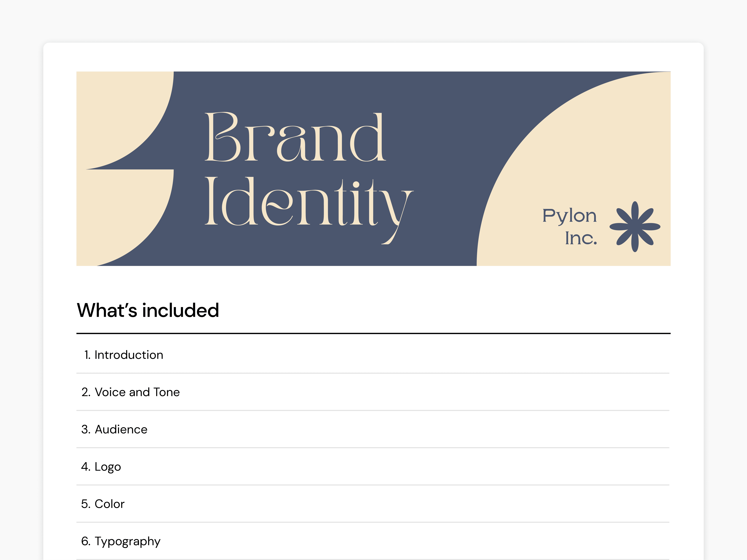Jump to the Logo section item

(x=107, y=467)
